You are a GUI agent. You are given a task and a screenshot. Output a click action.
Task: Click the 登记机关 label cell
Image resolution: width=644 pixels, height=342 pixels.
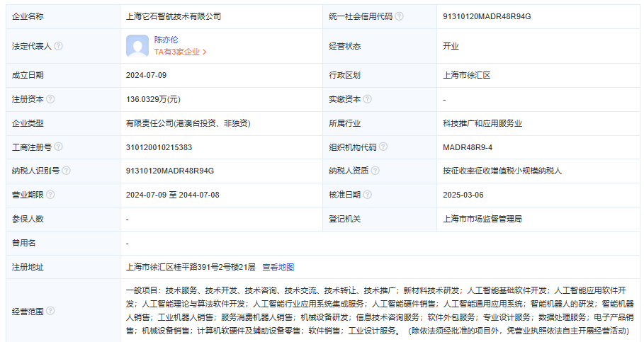click(x=380, y=219)
